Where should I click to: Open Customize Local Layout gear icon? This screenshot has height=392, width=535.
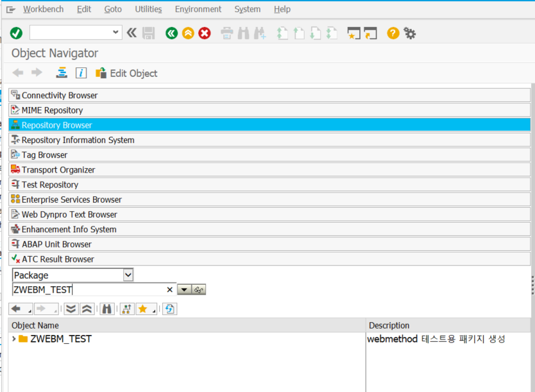click(410, 33)
